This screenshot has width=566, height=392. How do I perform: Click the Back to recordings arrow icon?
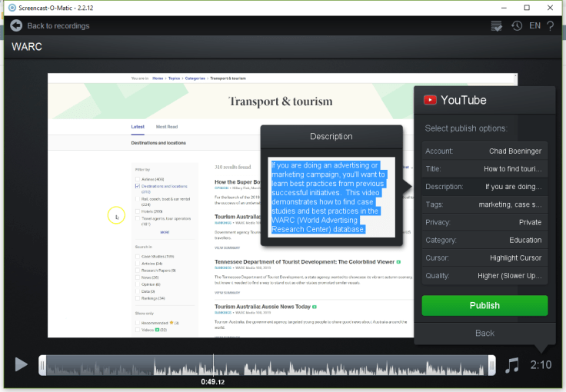pos(16,25)
